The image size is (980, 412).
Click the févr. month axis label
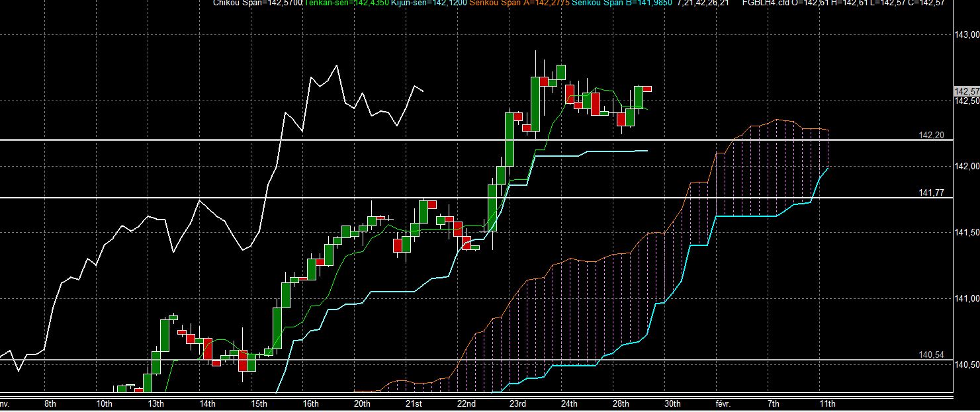724,403
